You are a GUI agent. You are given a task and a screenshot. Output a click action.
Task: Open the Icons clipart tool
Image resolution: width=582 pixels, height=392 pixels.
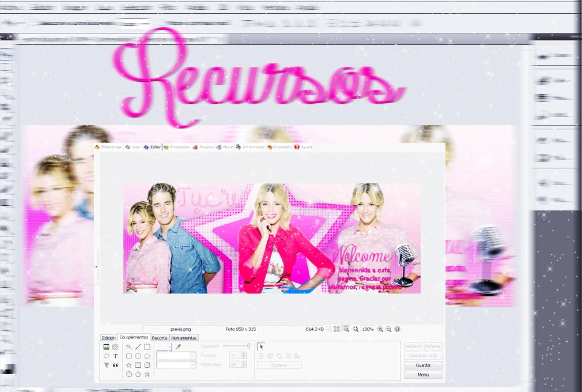tap(115, 346)
